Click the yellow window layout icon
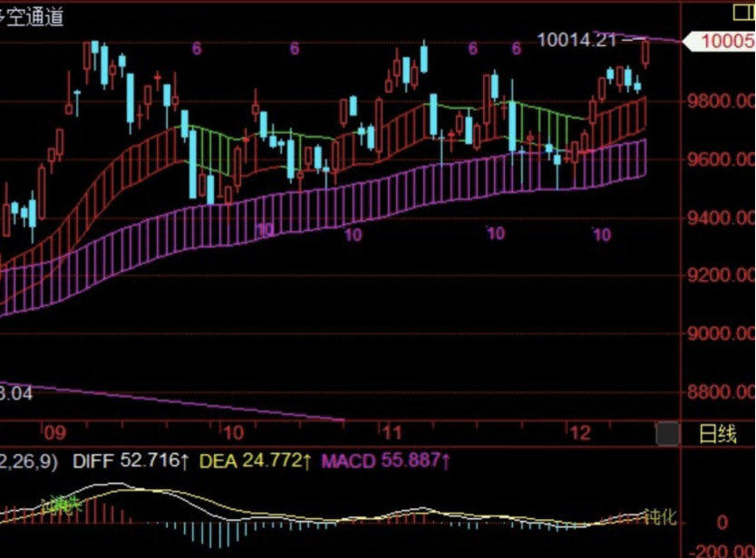The width and height of the screenshot is (756, 558). 744,12
